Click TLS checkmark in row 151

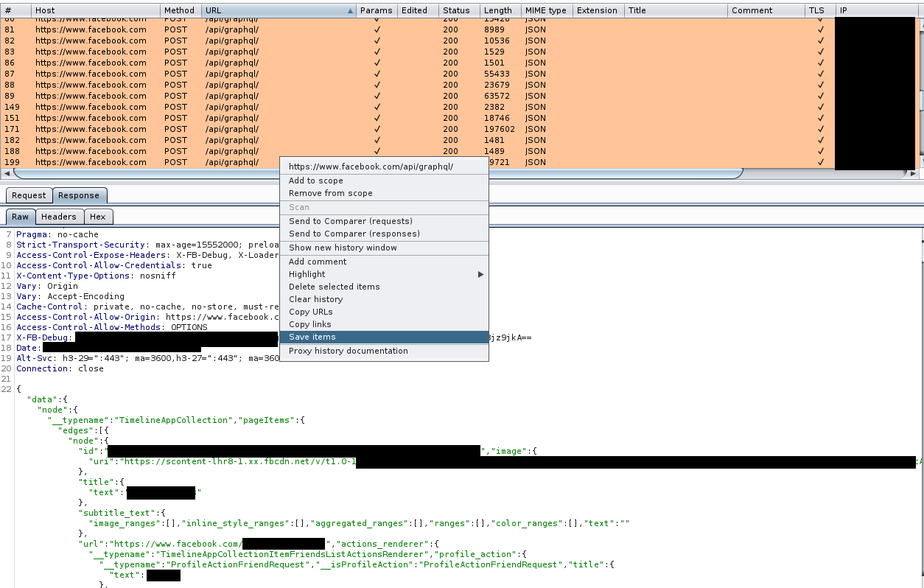820,118
